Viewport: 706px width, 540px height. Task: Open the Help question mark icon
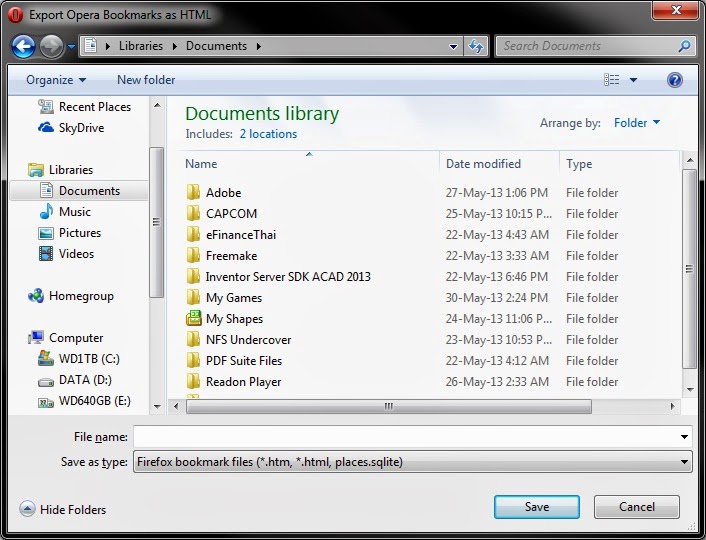(674, 80)
